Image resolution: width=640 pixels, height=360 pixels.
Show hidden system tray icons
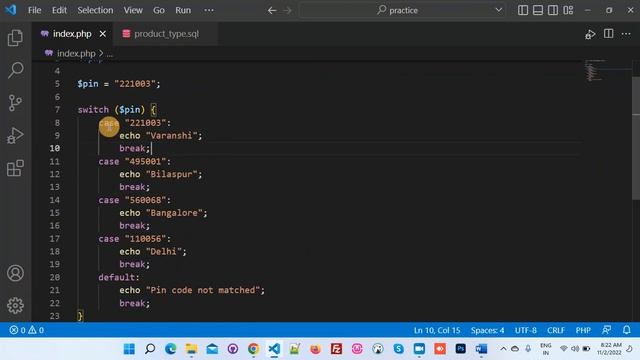coord(503,349)
